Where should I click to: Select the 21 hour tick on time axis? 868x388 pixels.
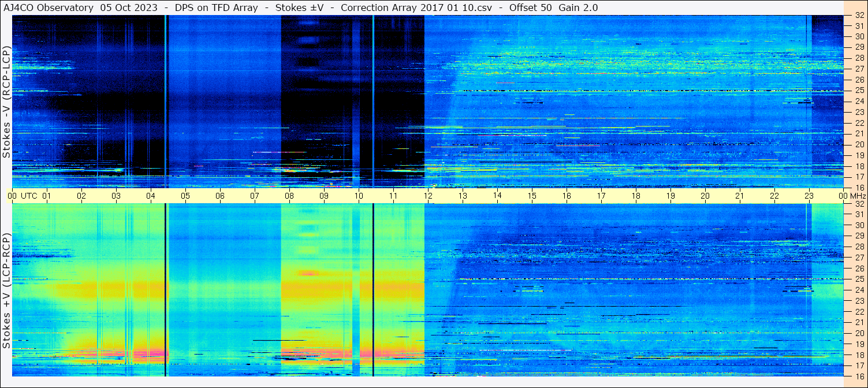click(x=740, y=196)
